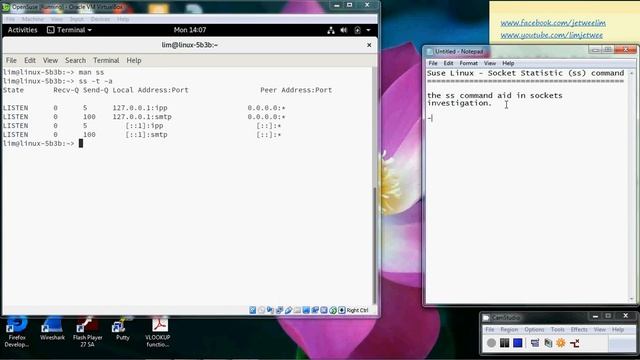640x360 pixels.
Task: Click the GNOME network status icon
Action: pos(331,30)
